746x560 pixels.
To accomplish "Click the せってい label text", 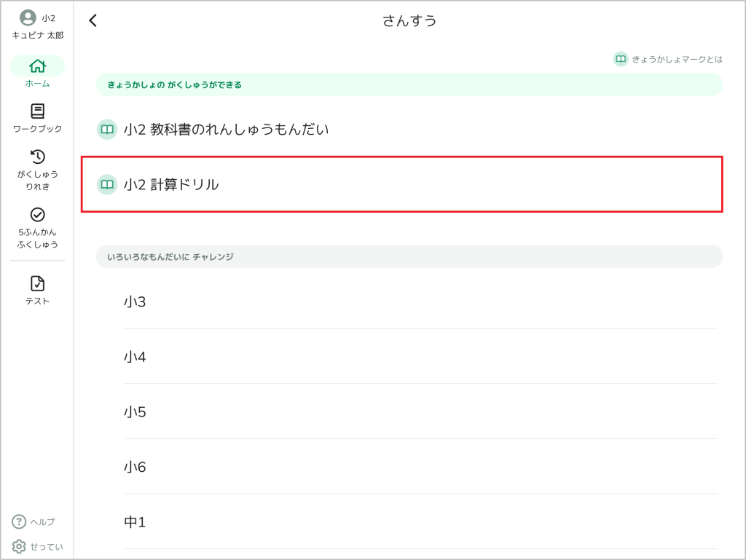I will pyautogui.click(x=47, y=547).
